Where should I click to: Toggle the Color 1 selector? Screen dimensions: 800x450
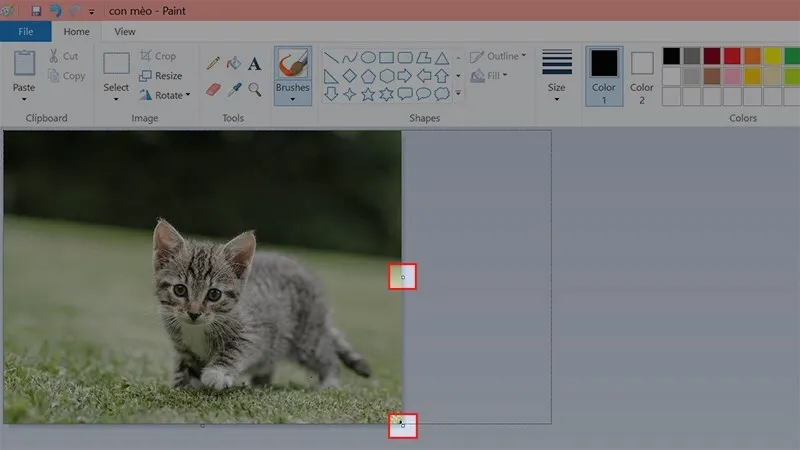(x=604, y=74)
